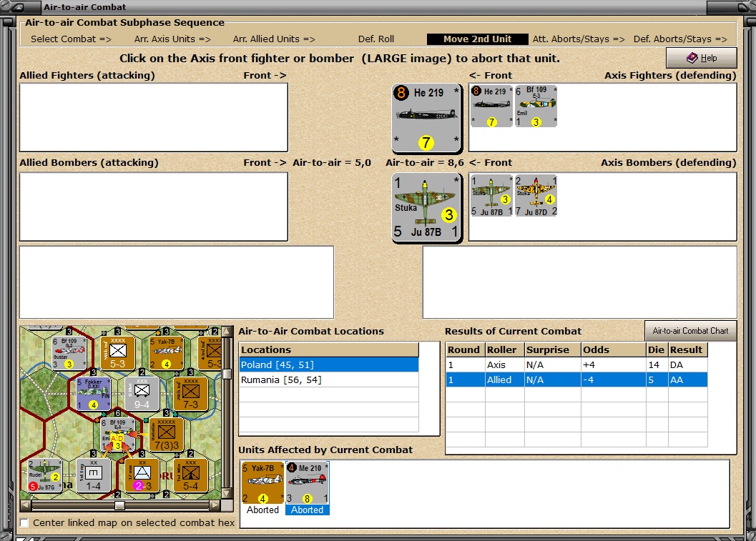Click the Arr. Allied Units subphase label

click(x=274, y=39)
